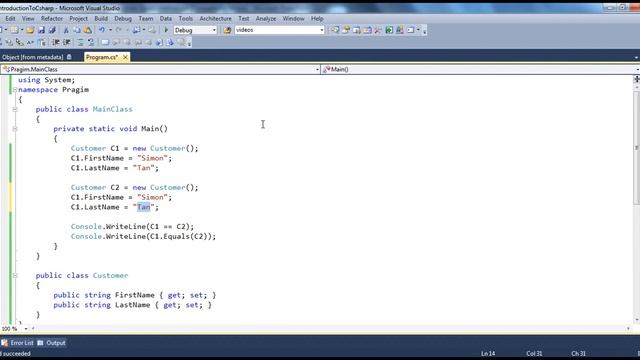Image resolution: width=640 pixels, height=360 pixels.
Task: Open Solution Explorer from the toolbar
Action: tap(335, 30)
